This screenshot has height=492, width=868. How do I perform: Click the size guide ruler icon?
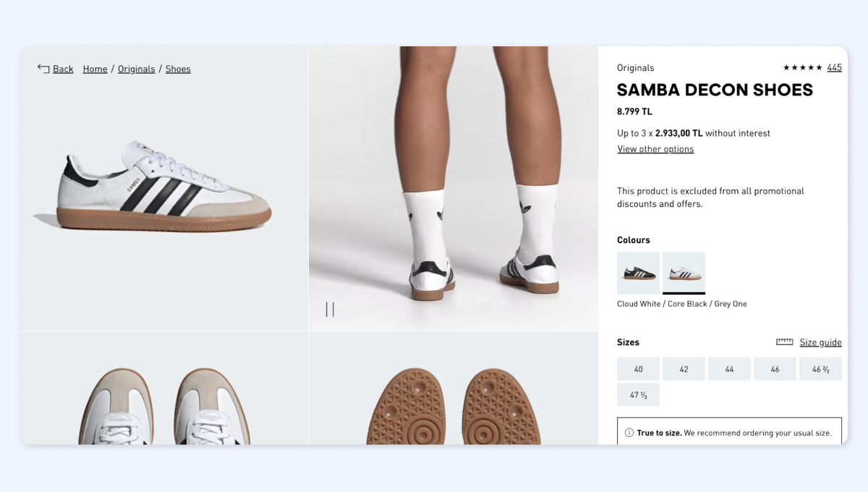pyautogui.click(x=784, y=342)
